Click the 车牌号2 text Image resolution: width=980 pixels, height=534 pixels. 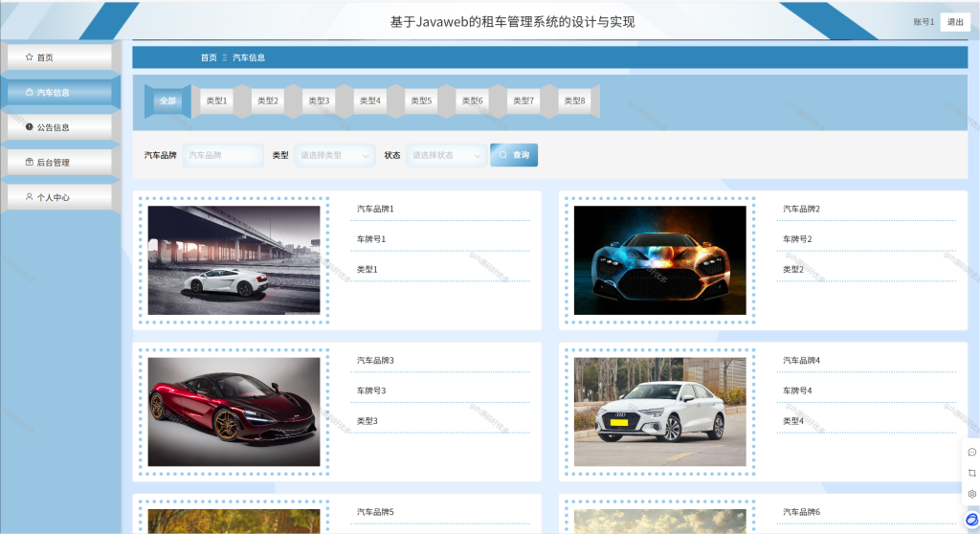(x=797, y=239)
